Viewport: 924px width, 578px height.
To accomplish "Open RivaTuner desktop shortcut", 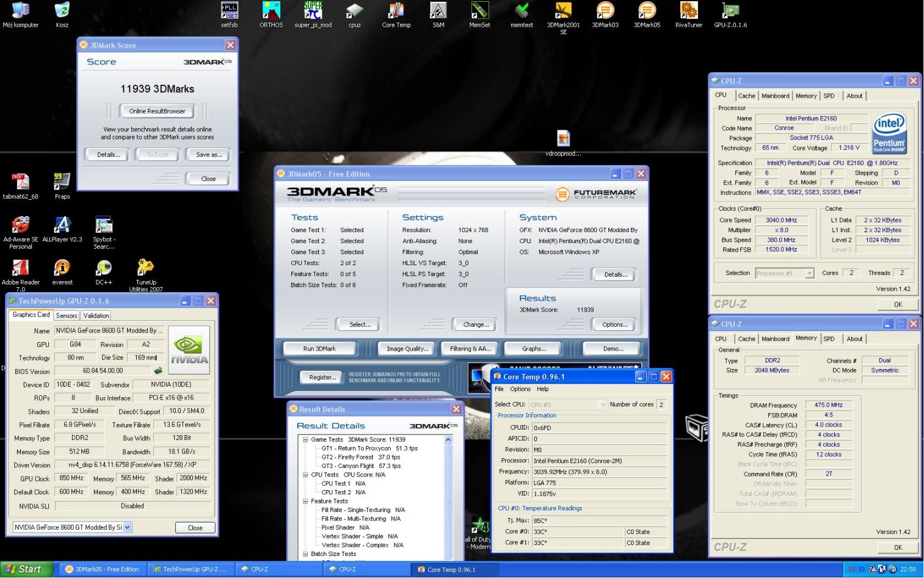I will [688, 15].
